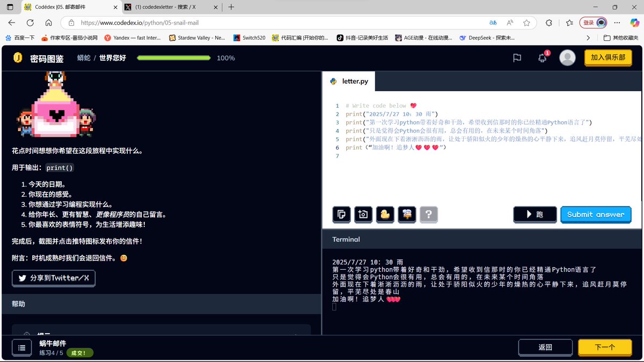The width and height of the screenshot is (644, 362).
Task: Click browser back arrow
Action: pos(12,23)
